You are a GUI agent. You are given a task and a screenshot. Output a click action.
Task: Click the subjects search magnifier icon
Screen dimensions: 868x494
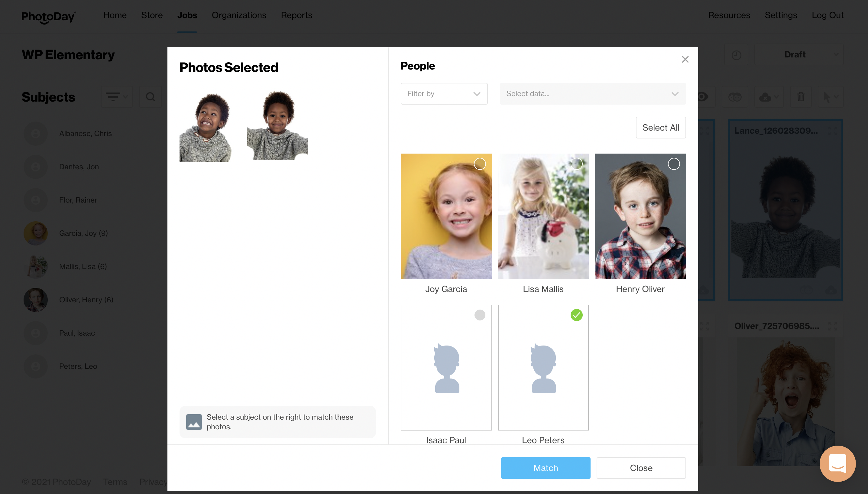tap(151, 97)
